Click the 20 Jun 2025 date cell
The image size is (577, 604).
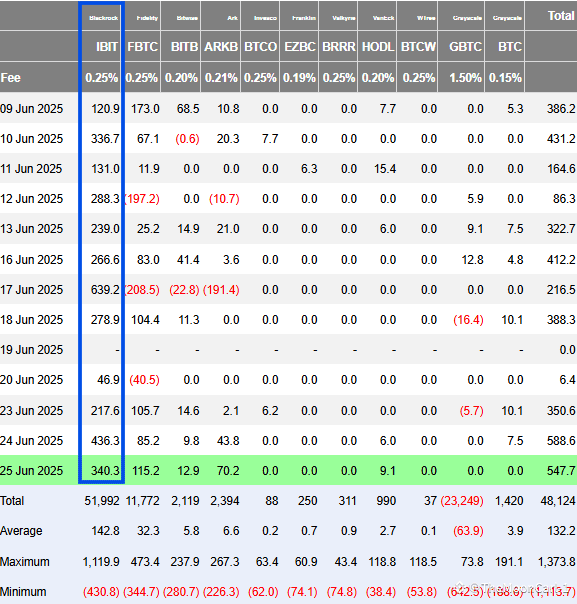[x=32, y=380]
